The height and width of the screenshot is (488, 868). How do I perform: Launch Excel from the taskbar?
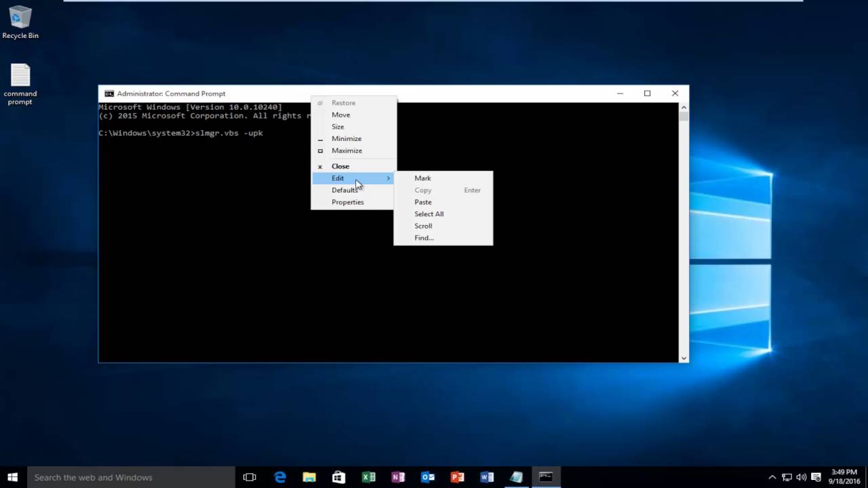[368, 477]
